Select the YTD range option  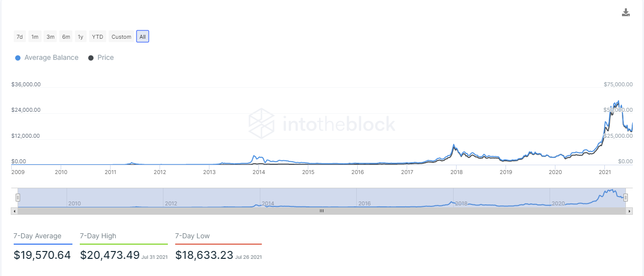pos(98,37)
